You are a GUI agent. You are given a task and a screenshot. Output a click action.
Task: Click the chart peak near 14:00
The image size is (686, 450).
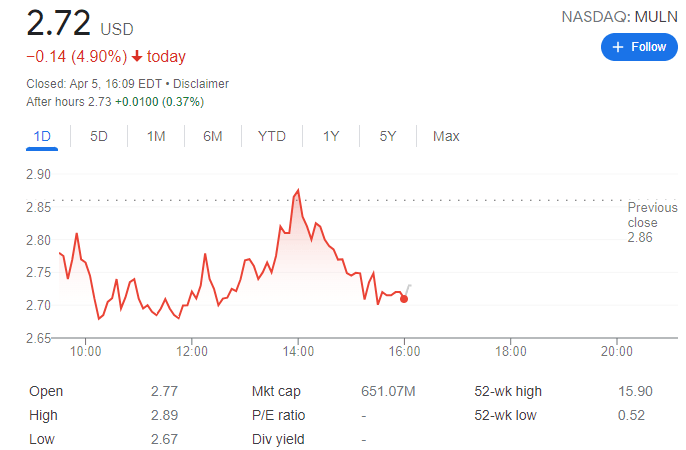click(298, 190)
